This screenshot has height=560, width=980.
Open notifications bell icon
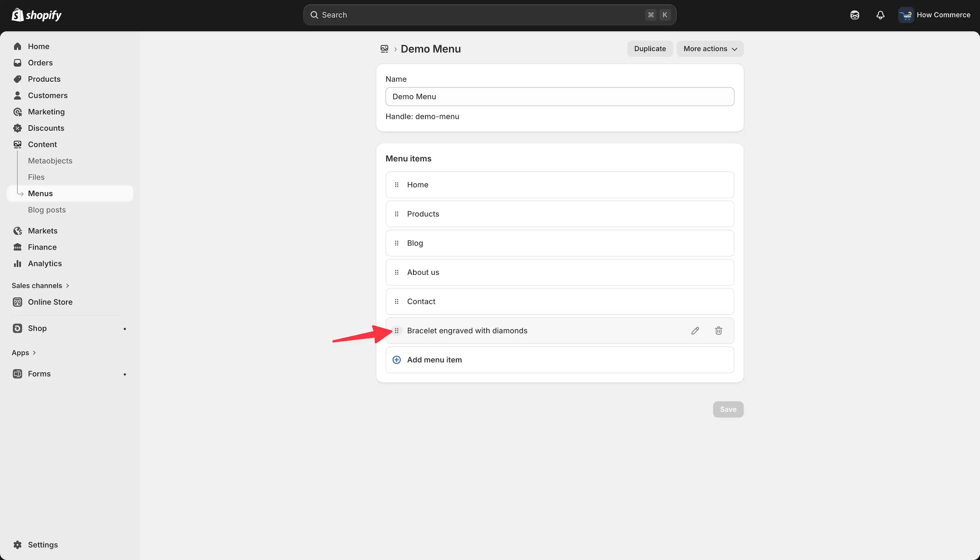[x=880, y=15]
